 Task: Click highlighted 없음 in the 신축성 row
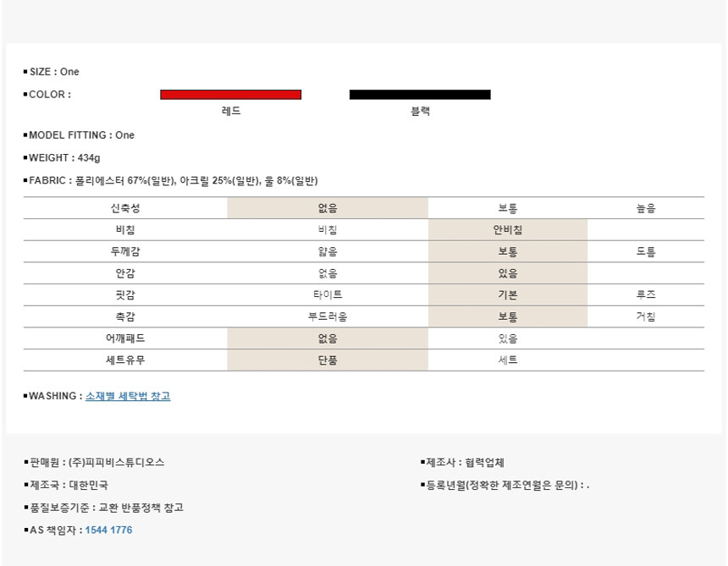coord(328,208)
